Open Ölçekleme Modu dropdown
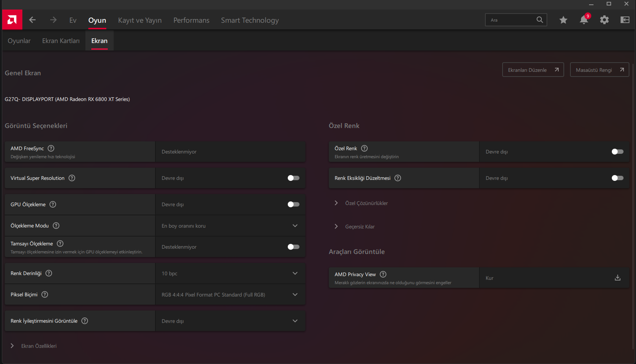The image size is (636, 364). [231, 226]
